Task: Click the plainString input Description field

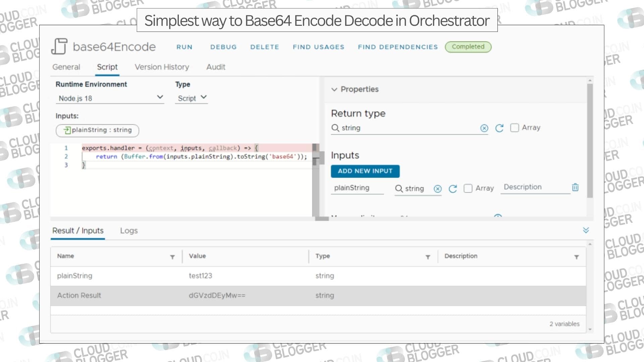Action: click(x=535, y=187)
